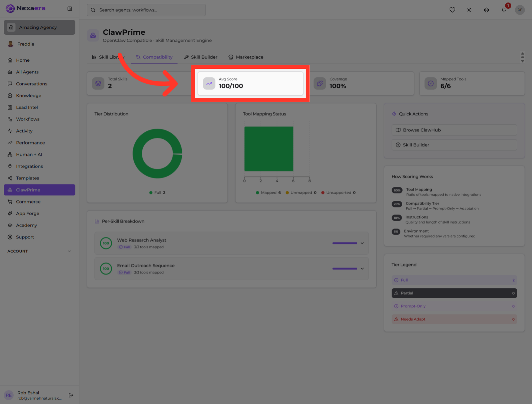
Task: Focus the search agents, workflows field
Action: pyautogui.click(x=146, y=10)
